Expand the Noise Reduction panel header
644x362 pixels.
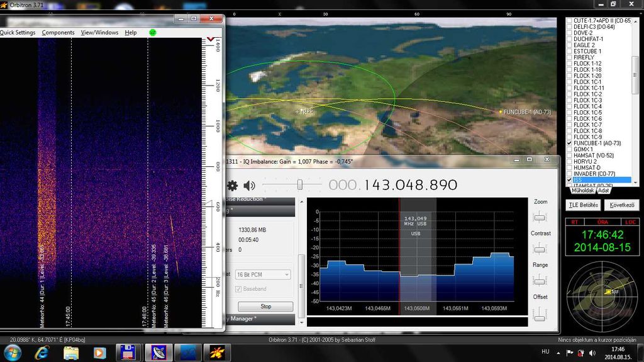pos(259,200)
